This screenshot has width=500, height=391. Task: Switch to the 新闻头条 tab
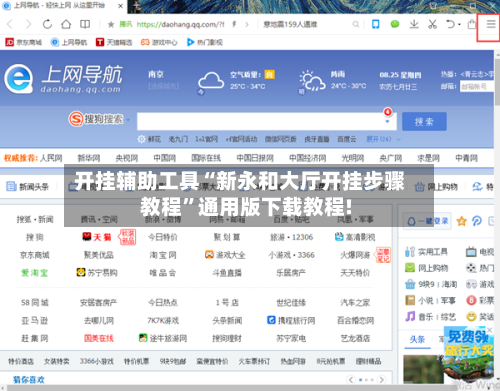(27, 187)
